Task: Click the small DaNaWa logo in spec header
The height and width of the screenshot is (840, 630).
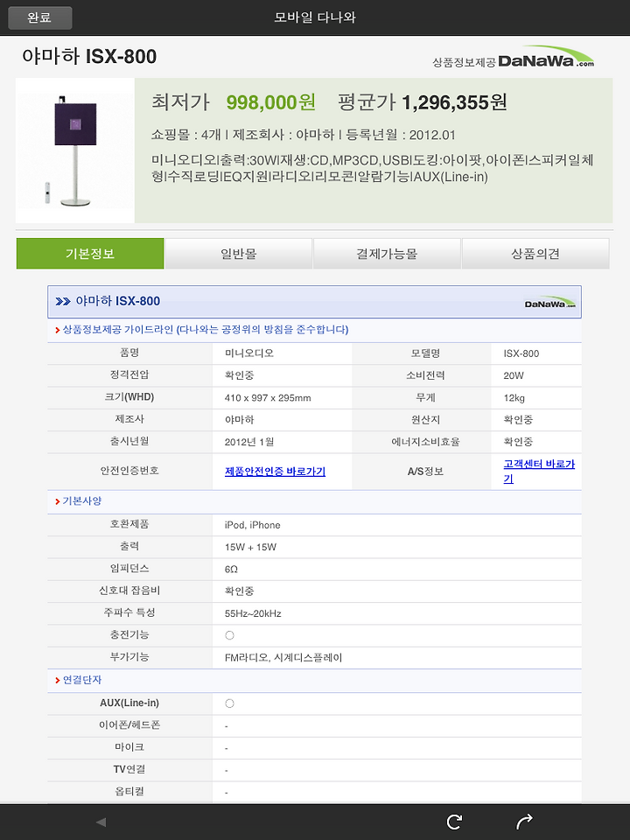Action: (x=550, y=303)
